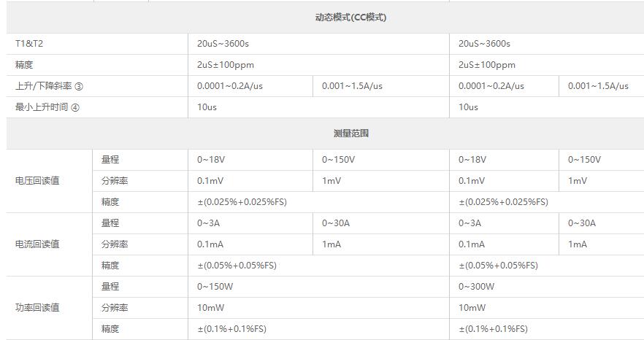644x340 pixels.
Task: Click 分辨率 label in 功率回读值 group
Action: (115, 308)
